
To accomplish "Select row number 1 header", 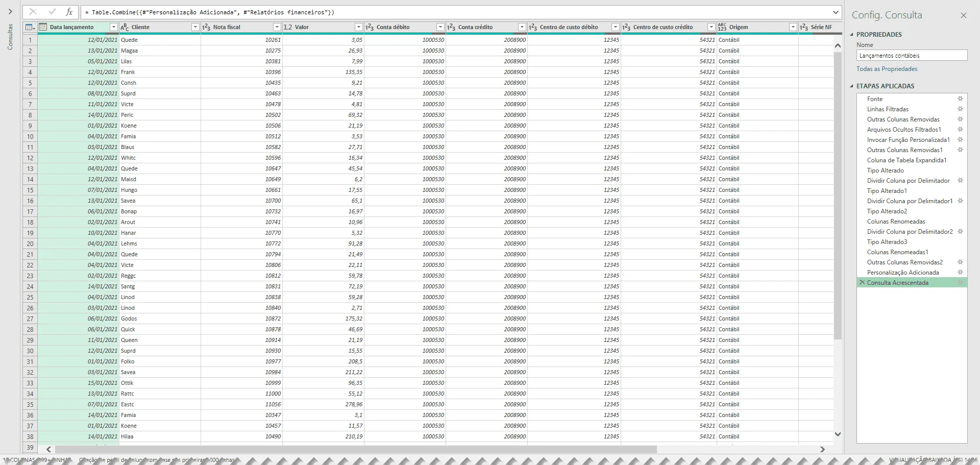I will [x=30, y=40].
